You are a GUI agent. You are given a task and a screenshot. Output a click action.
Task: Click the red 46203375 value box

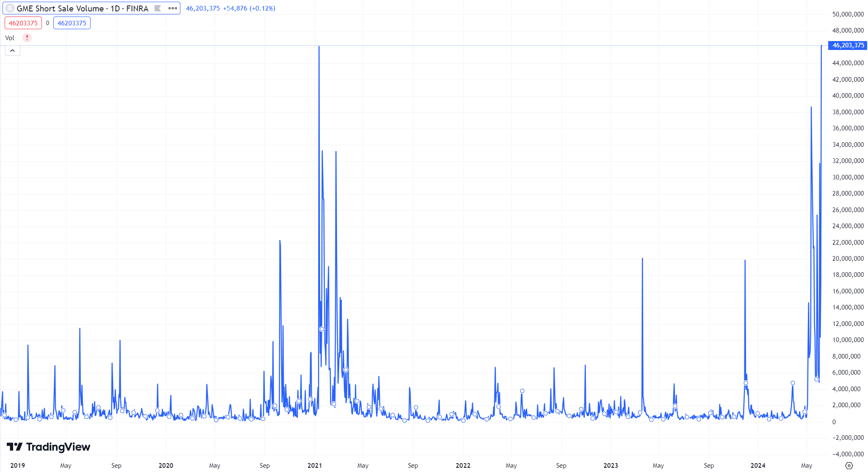coord(23,23)
